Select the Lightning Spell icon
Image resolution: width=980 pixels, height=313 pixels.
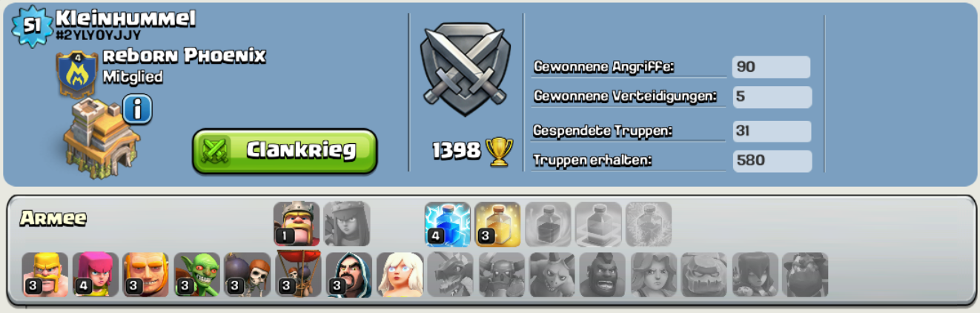point(448,224)
